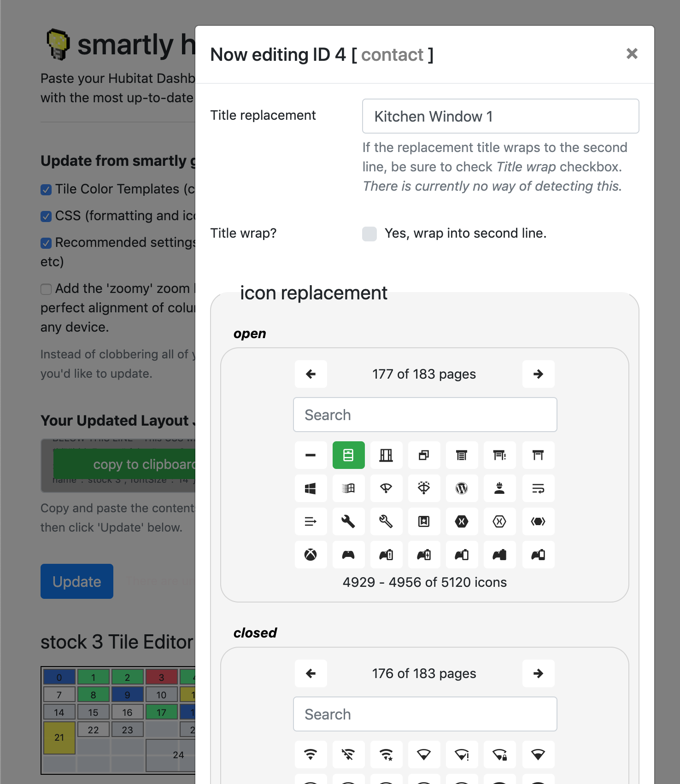
Task: Select the window restore overlapping squares icon
Action: (424, 455)
